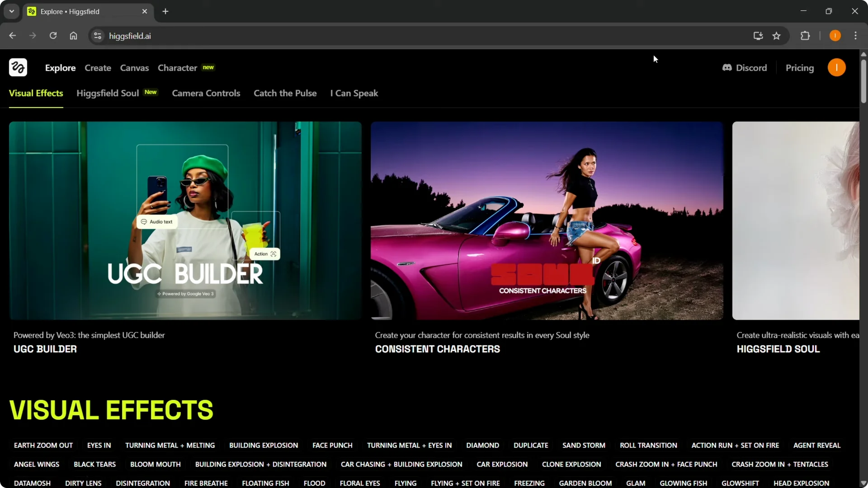
Task: Open the Create menu item
Action: click(x=98, y=68)
